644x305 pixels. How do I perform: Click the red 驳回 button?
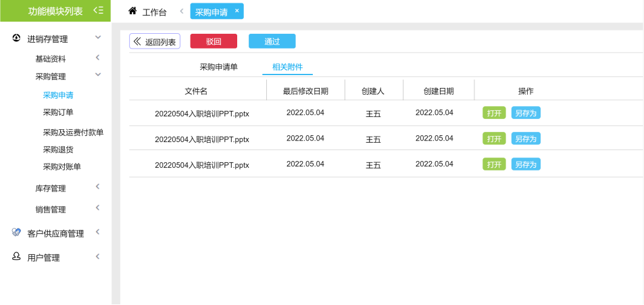point(214,41)
